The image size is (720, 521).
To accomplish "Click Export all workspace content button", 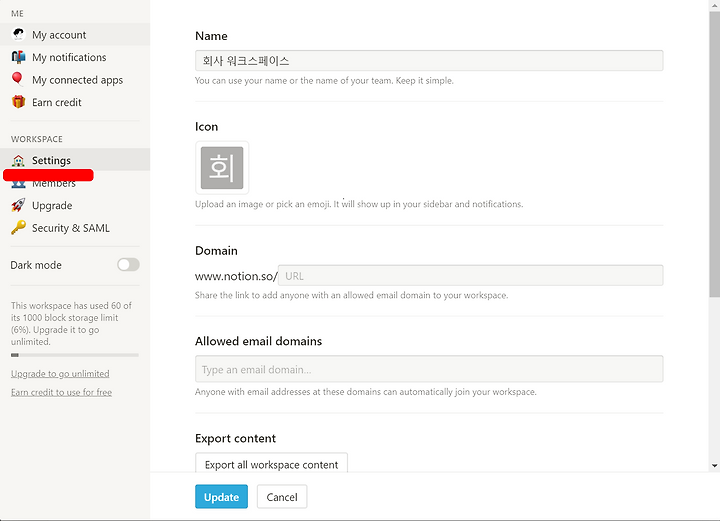I will tap(271, 464).
